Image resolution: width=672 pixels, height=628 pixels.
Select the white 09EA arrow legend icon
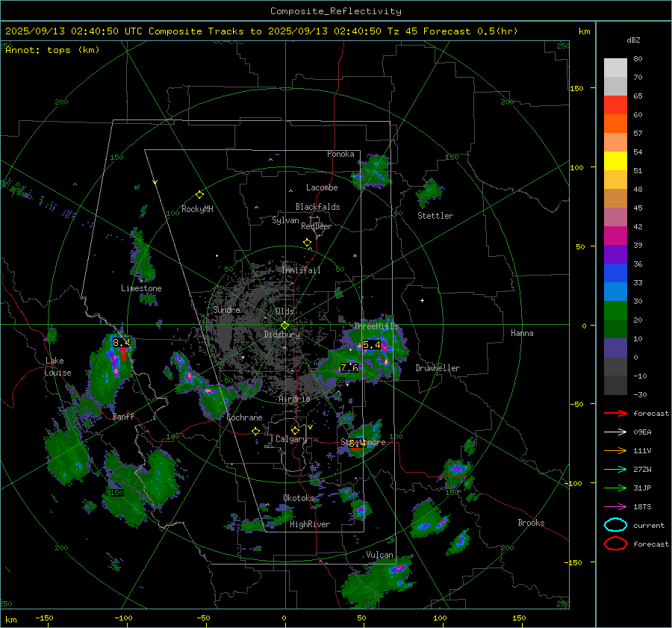[x=615, y=432]
